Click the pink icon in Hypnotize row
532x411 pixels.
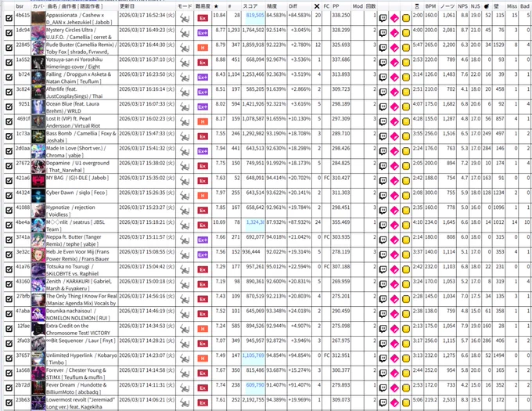[394, 211]
